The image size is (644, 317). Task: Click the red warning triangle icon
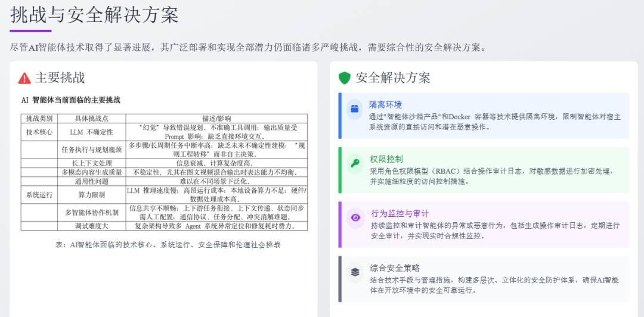click(24, 78)
